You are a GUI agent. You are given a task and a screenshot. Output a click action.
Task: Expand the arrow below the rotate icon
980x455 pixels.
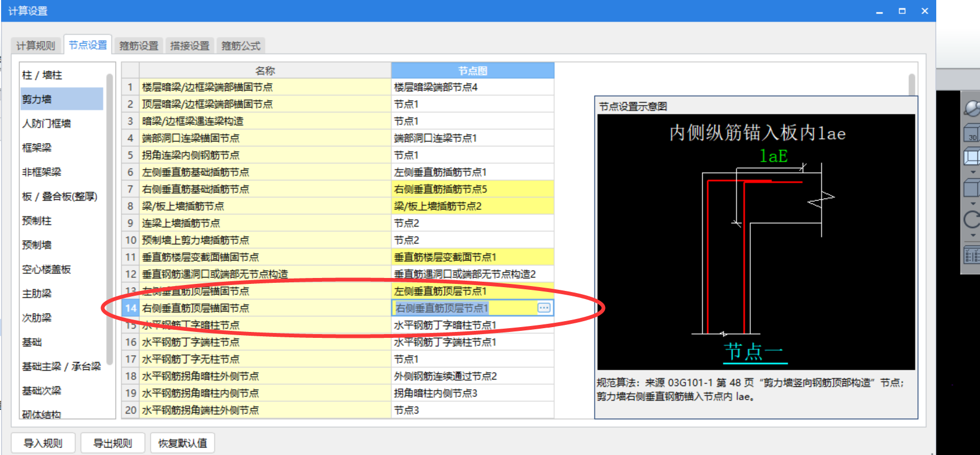(x=974, y=235)
